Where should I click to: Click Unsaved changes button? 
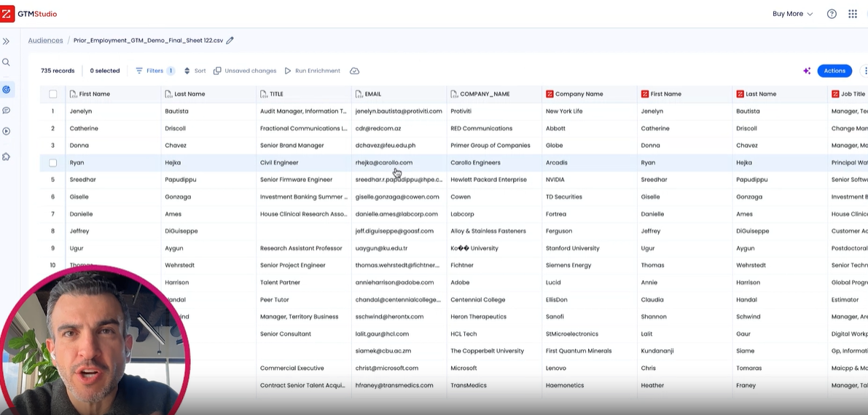pyautogui.click(x=245, y=71)
